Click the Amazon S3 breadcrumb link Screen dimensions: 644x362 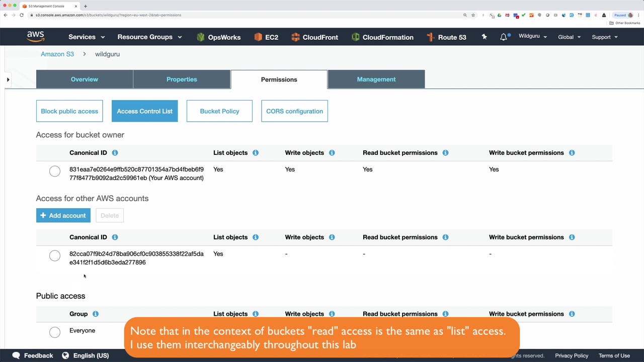(x=57, y=54)
